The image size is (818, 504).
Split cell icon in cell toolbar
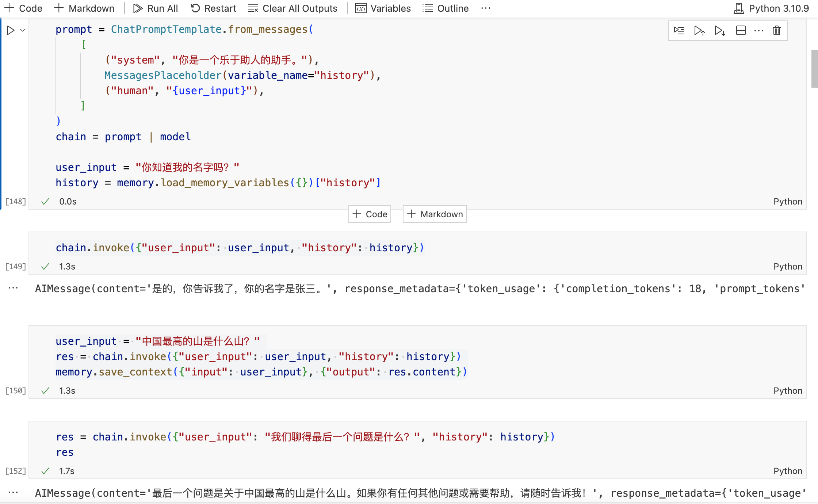coord(741,30)
